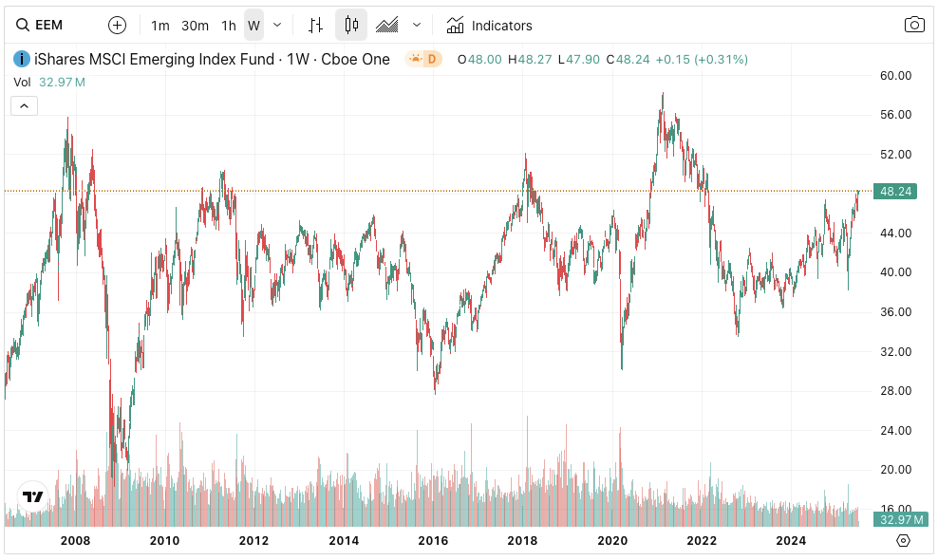The image size is (938, 560).
Task: Select the bars chart style icon
Action: (317, 26)
